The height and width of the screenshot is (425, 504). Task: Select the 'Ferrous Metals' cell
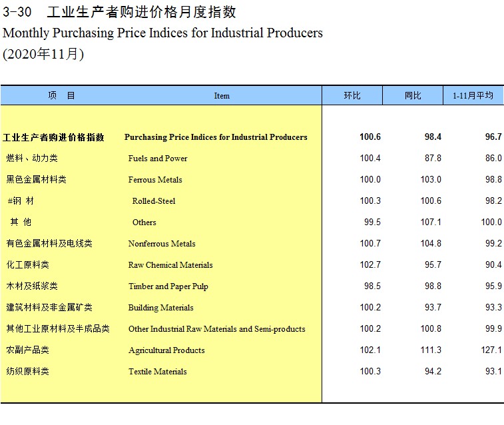click(155, 180)
